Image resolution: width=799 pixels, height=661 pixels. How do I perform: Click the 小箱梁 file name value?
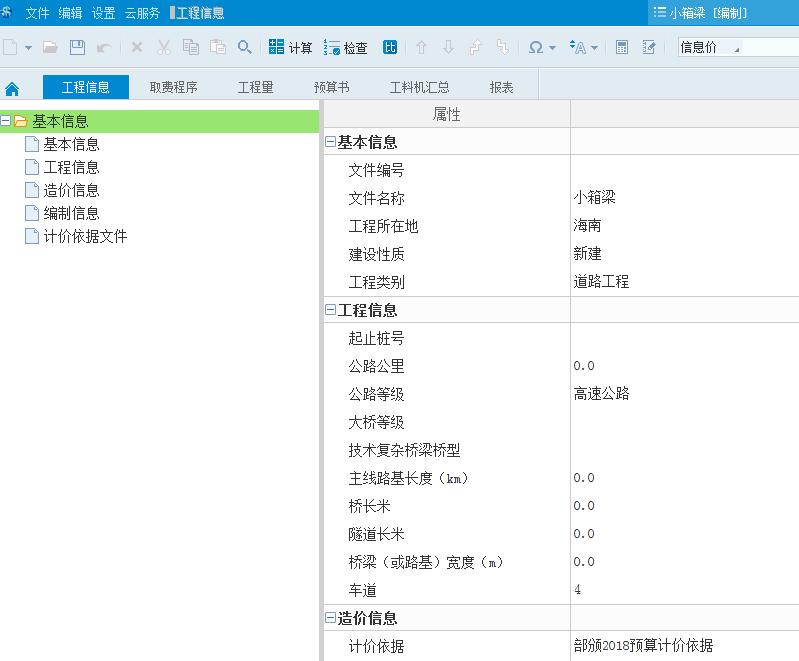pyautogui.click(x=594, y=197)
